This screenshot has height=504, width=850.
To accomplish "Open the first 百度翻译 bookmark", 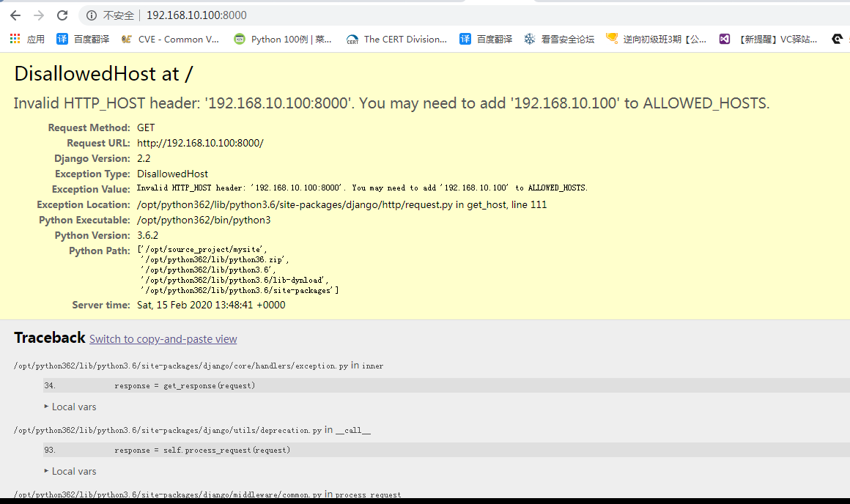I will pos(83,39).
